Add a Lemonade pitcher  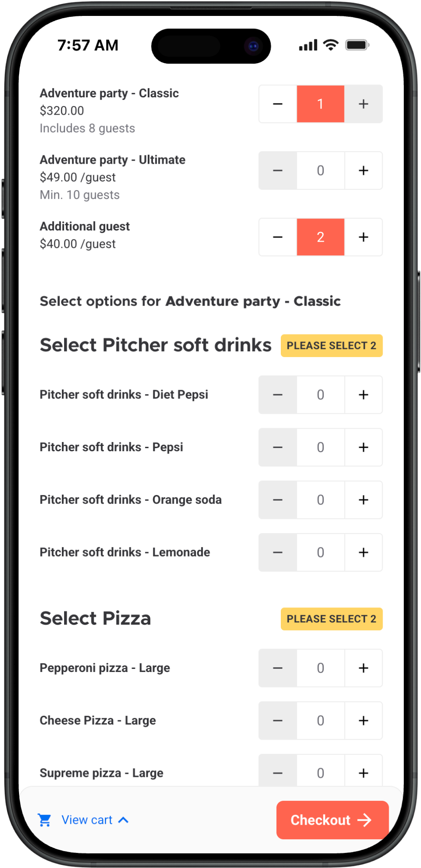click(363, 553)
